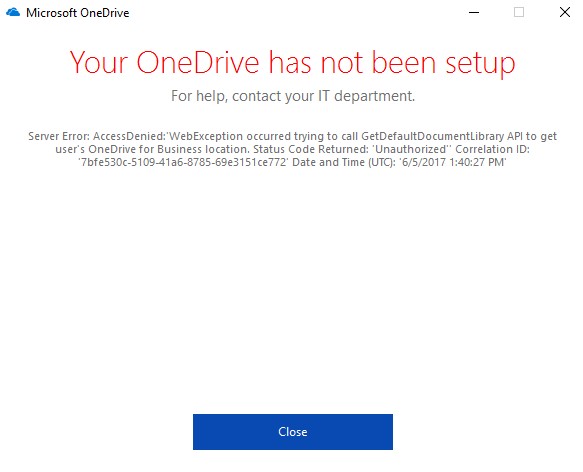Click "For help, contact your" subheading text
Screen dimensions: 583x472
coord(242,96)
